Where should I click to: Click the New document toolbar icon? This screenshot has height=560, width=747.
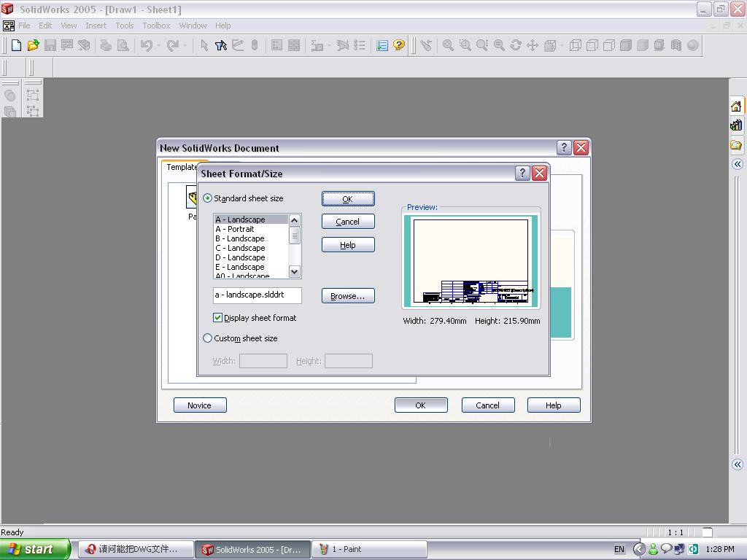16,45
